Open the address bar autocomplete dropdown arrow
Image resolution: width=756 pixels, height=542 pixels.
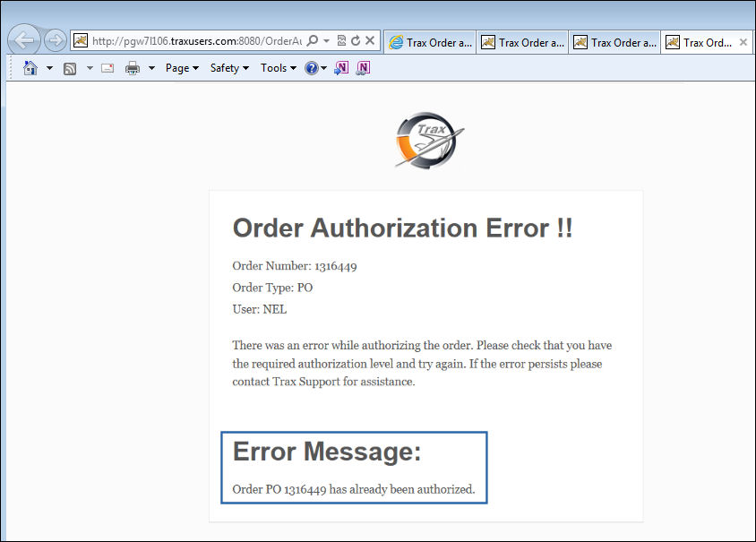[326, 41]
